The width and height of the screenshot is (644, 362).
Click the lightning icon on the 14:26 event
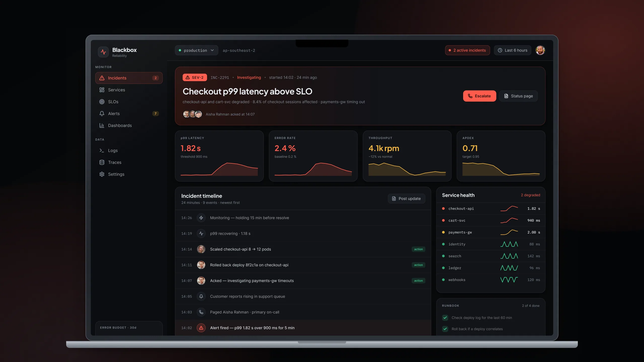201,218
